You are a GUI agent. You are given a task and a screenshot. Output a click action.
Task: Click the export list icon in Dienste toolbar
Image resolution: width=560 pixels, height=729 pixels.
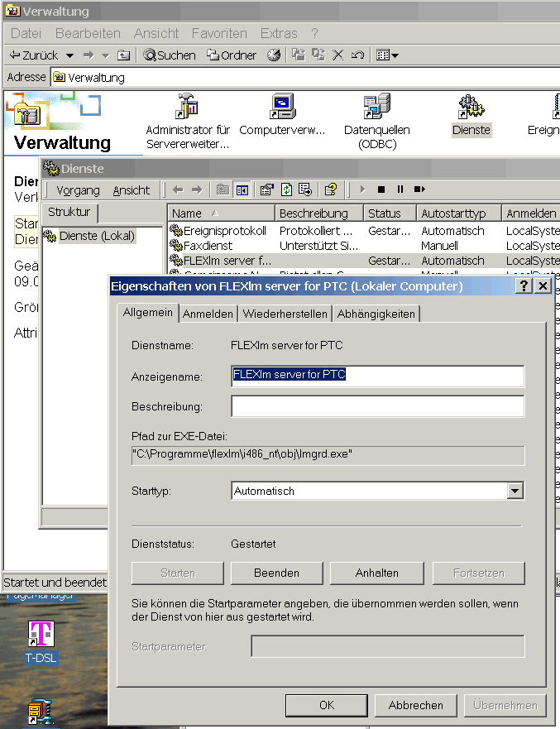[305, 189]
